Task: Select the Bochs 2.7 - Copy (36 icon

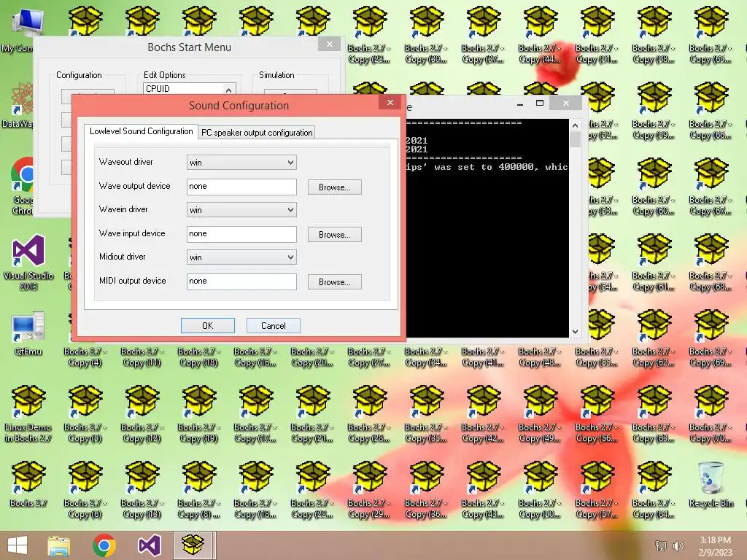Action: 426,490
